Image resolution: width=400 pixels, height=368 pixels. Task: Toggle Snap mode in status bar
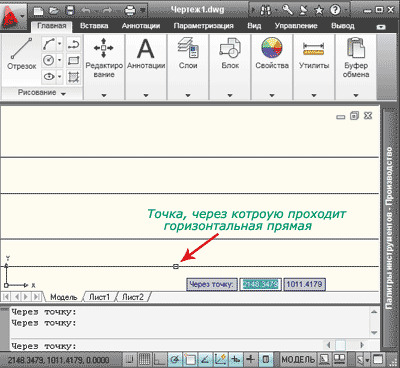[130, 359]
